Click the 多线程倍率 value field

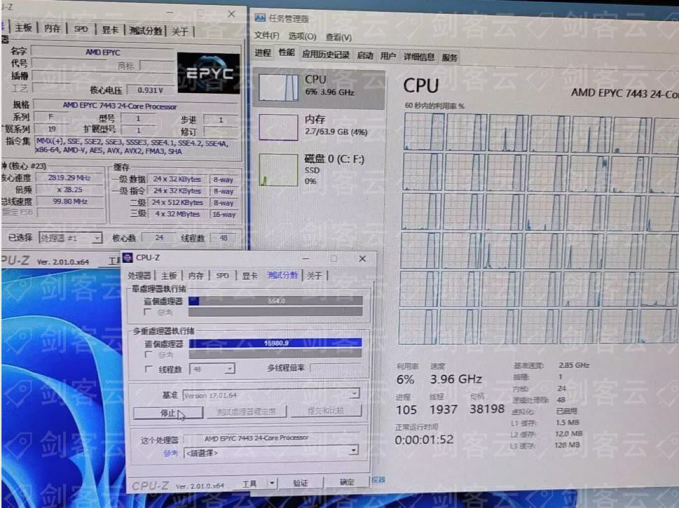pyautogui.click(x=336, y=368)
